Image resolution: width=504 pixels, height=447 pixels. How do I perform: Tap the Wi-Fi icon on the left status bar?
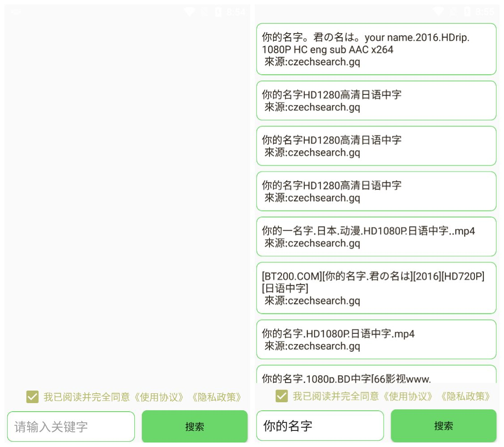[189, 11]
